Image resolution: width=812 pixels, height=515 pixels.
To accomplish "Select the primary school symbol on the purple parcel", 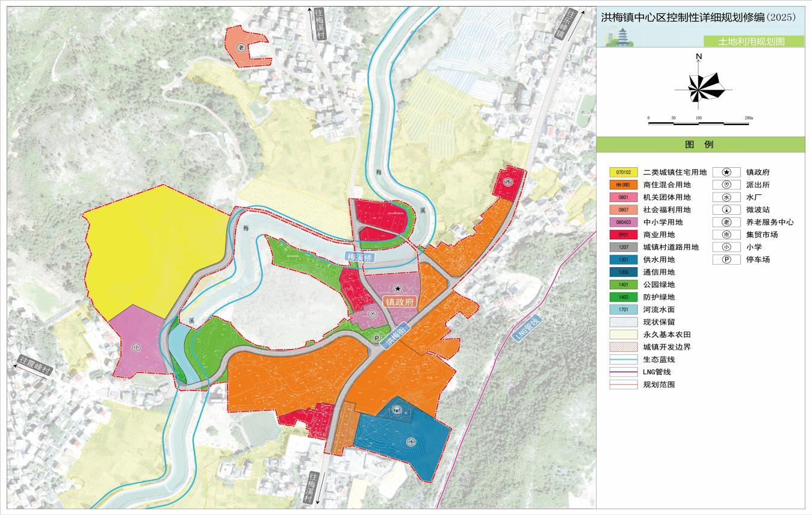I will point(138,347).
